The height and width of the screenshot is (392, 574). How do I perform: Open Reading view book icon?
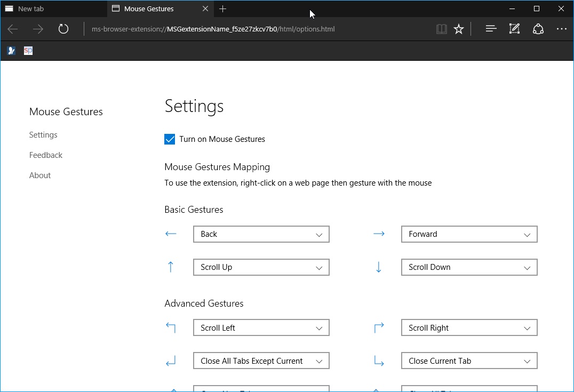[x=442, y=29]
